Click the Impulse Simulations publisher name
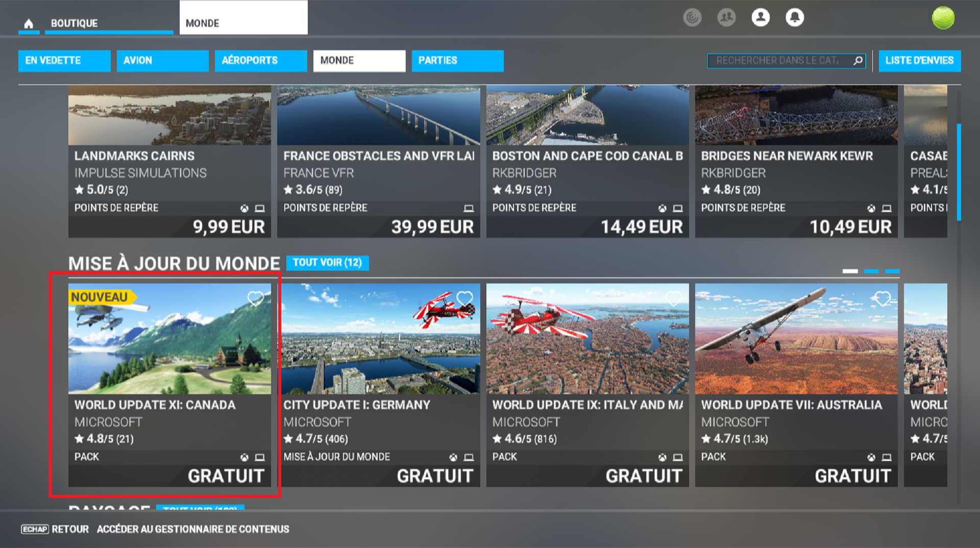This screenshot has width=980, height=548. 140,173
